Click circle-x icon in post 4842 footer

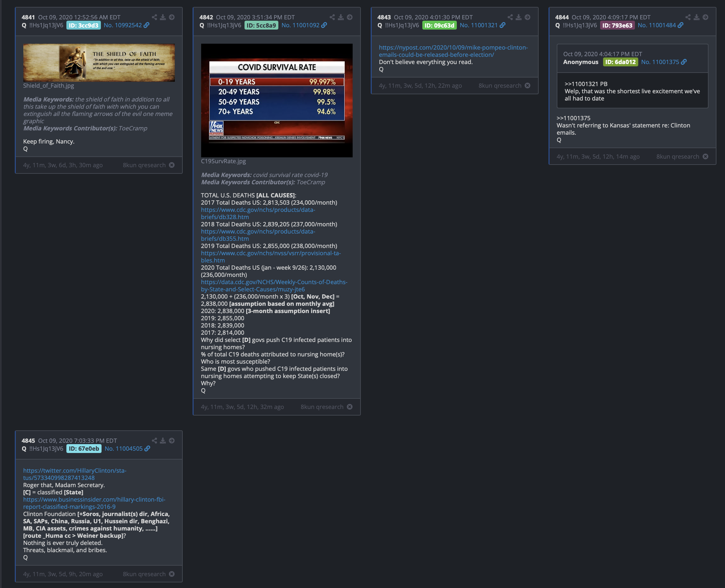pyautogui.click(x=350, y=407)
